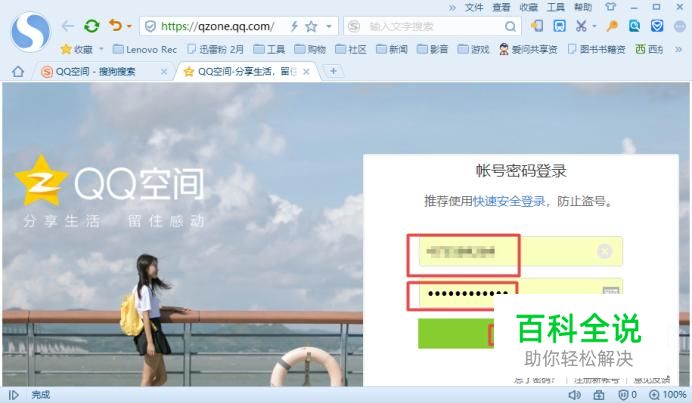692x403 pixels.
Task: Expand the address bar history dropdown
Action: 329,26
